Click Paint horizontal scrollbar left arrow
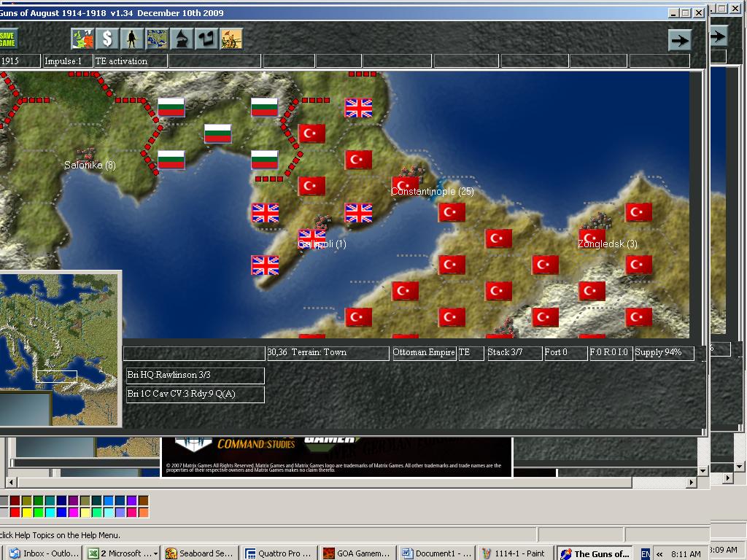The width and height of the screenshot is (747, 560). pyautogui.click(x=12, y=482)
